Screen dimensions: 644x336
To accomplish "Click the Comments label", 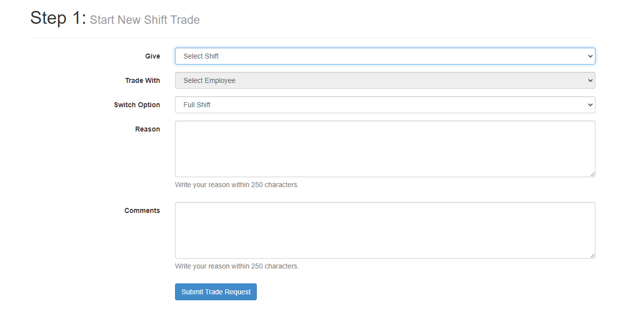I will [x=142, y=210].
